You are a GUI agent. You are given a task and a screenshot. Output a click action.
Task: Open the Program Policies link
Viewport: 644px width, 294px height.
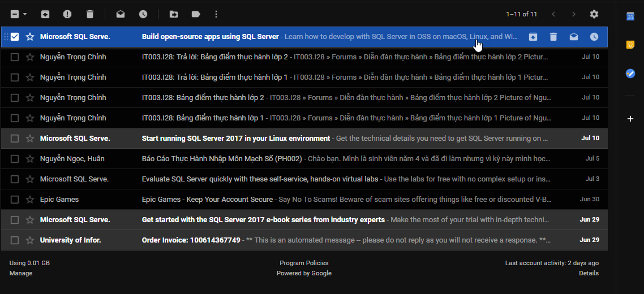coord(304,263)
